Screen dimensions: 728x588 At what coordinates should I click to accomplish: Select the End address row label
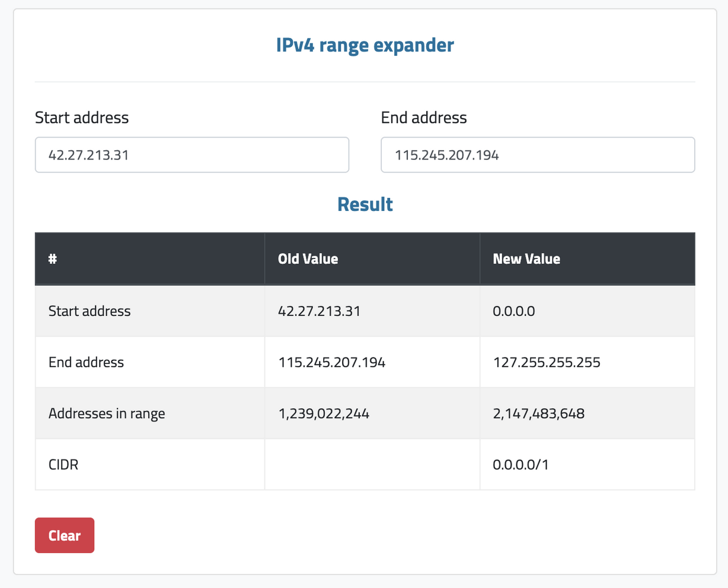pyautogui.click(x=86, y=362)
